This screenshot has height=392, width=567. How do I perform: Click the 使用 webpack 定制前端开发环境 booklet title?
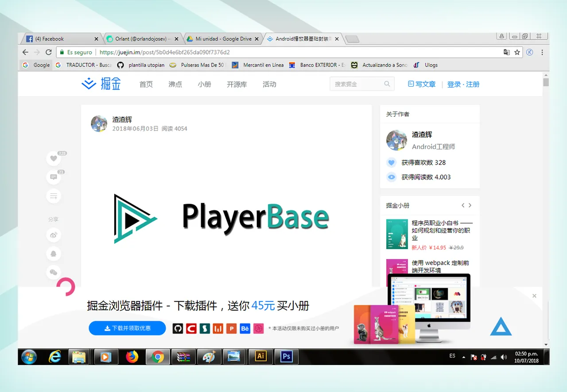coord(440,266)
